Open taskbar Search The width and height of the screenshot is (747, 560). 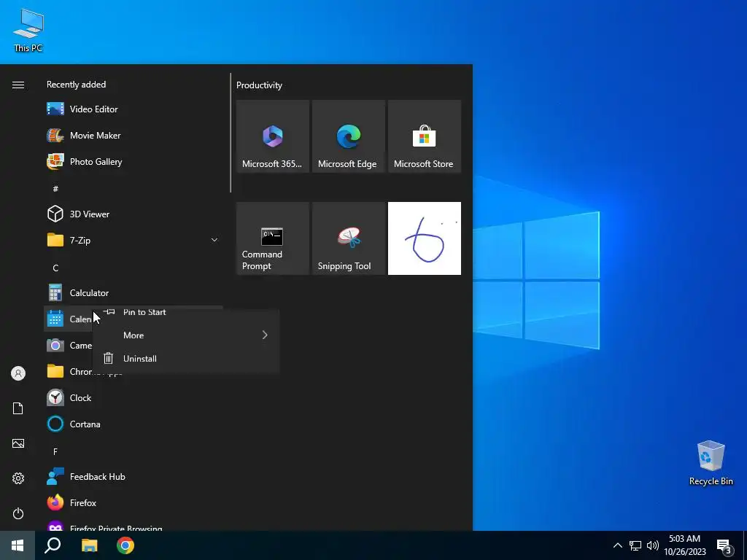(x=53, y=545)
